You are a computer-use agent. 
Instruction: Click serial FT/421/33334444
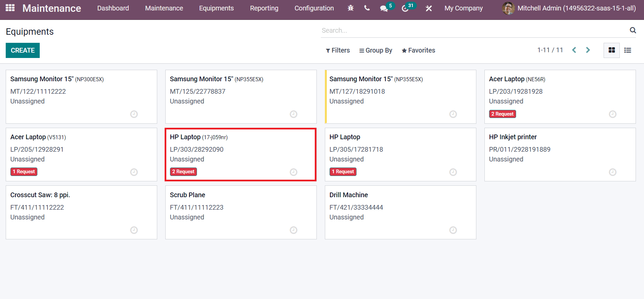(x=356, y=207)
